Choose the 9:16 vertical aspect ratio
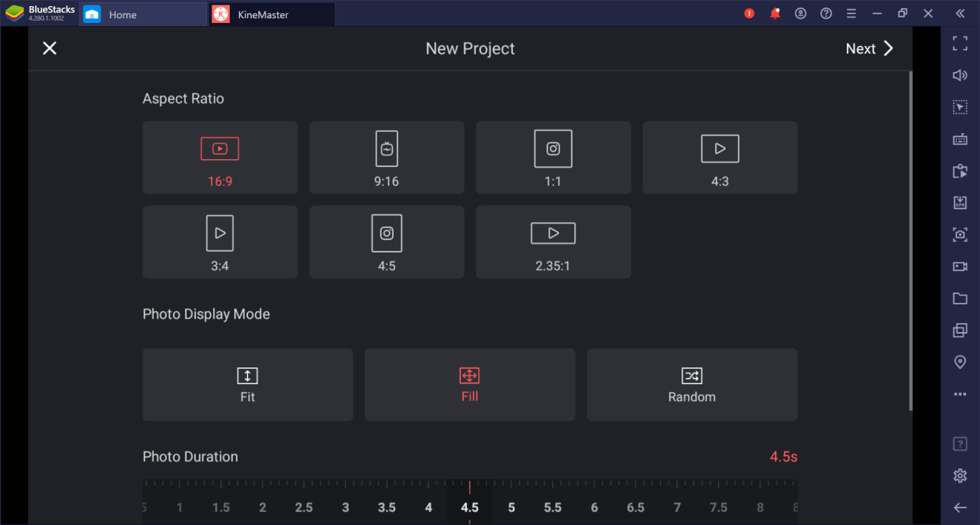980x525 pixels. click(x=387, y=158)
